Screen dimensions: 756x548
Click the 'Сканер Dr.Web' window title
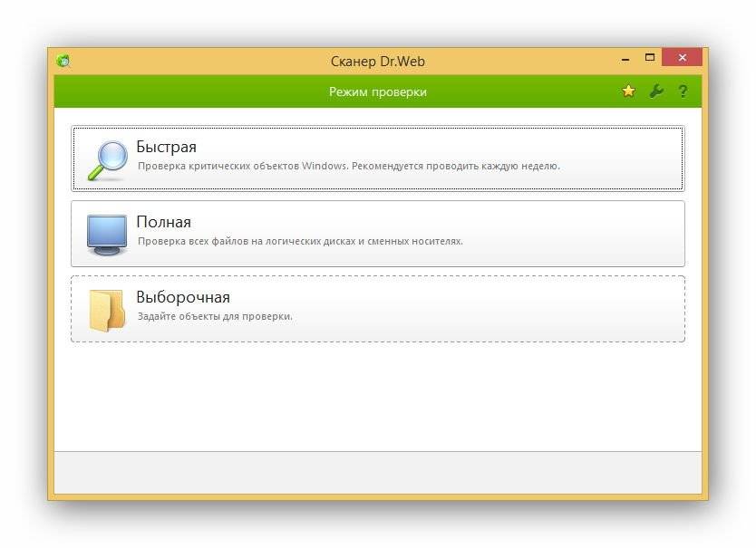tap(377, 62)
